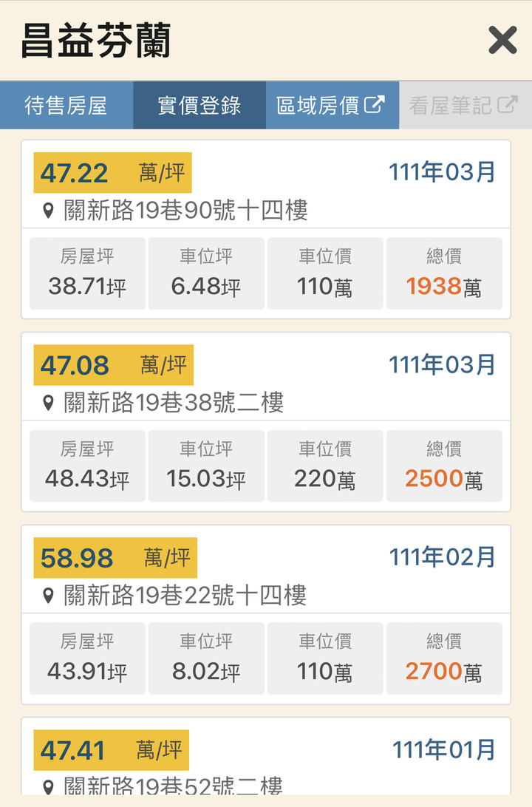Select the 58.98 萬/坪 price badge
This screenshot has width=532, height=807.
(115, 557)
